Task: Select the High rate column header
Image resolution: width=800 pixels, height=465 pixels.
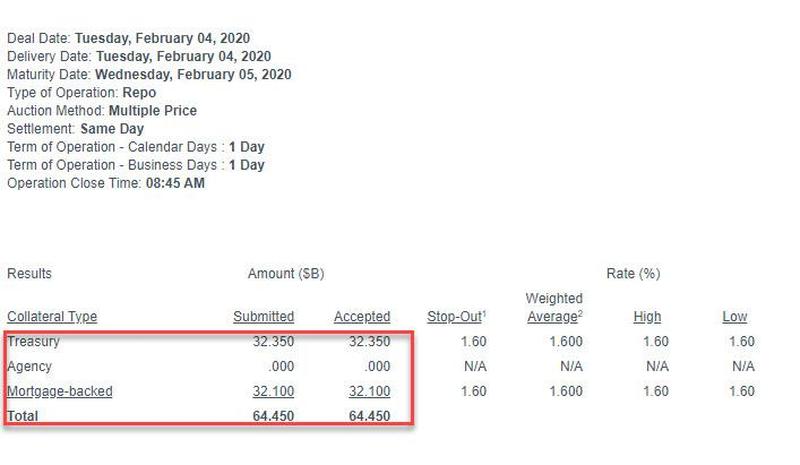Action: (647, 316)
